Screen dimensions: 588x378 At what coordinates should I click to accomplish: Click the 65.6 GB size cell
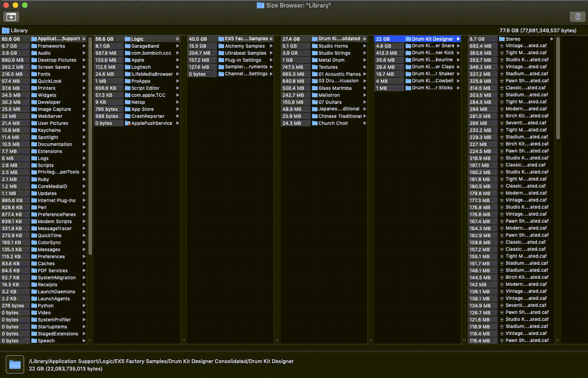[15, 39]
